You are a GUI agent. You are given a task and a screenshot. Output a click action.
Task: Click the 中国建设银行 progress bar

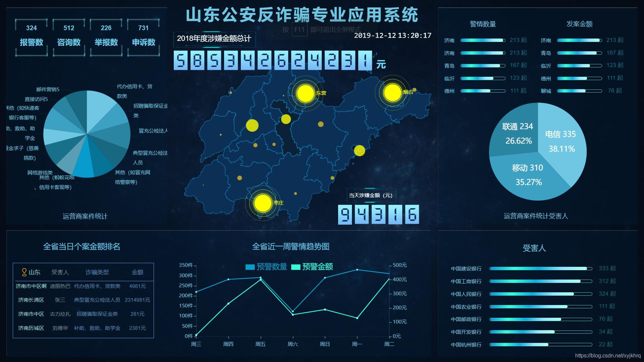pyautogui.click(x=540, y=268)
